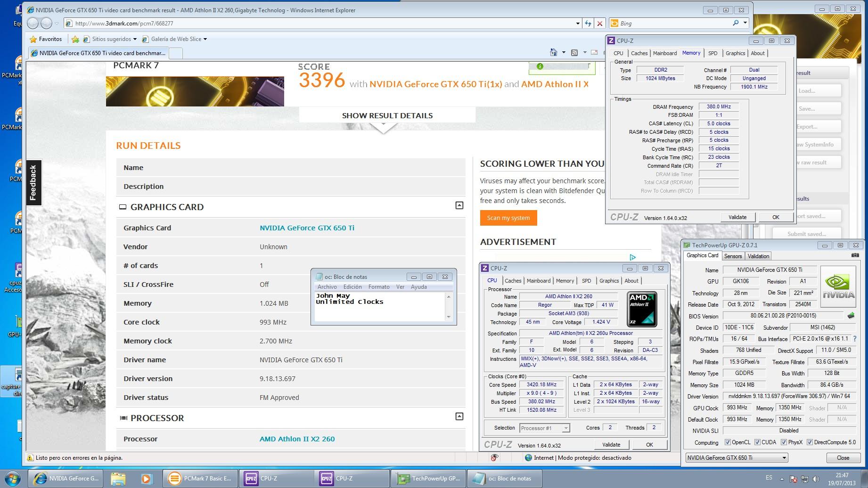
Task: Expand the Galería de Web Slice dropdown
Action: (205, 39)
